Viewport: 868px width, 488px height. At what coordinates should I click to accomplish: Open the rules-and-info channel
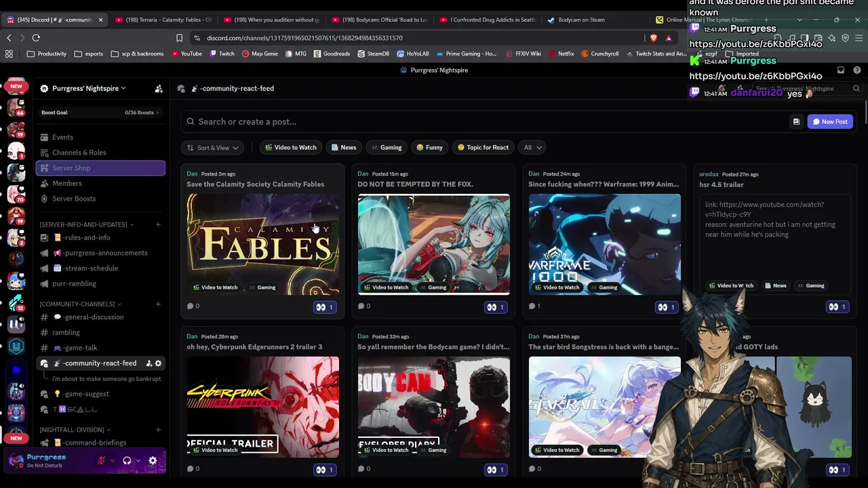pyautogui.click(x=100, y=238)
